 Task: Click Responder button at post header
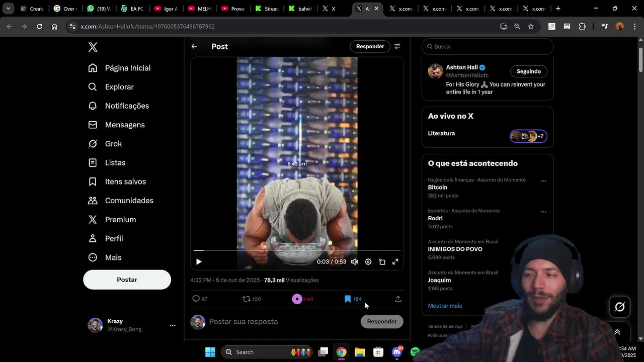[x=370, y=46]
